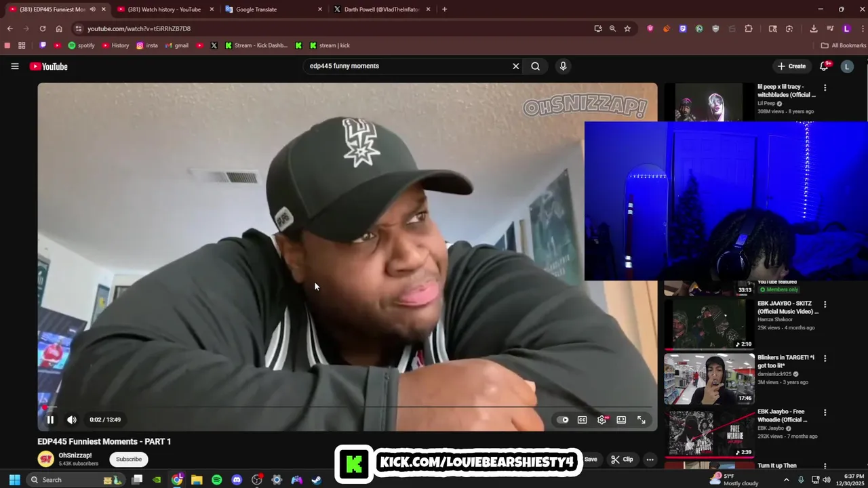This screenshot has height=488, width=868.
Task: Go to the browser home page
Action: pyautogui.click(x=59, y=28)
